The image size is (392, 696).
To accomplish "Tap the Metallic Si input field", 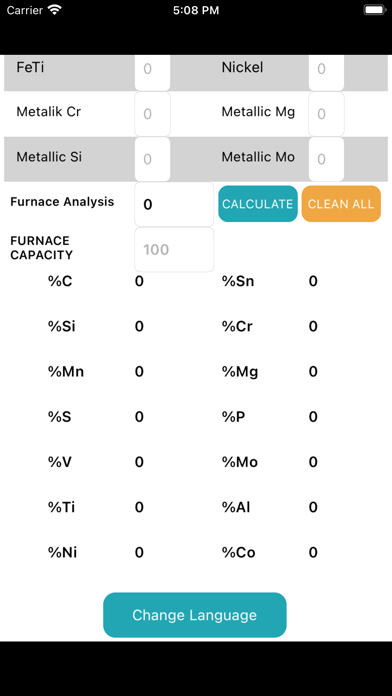I will (x=152, y=159).
